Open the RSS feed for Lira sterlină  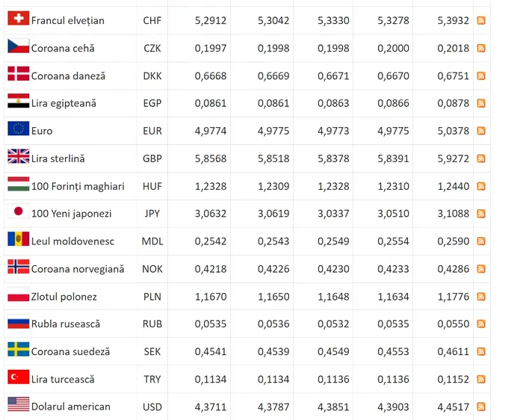click(x=481, y=158)
